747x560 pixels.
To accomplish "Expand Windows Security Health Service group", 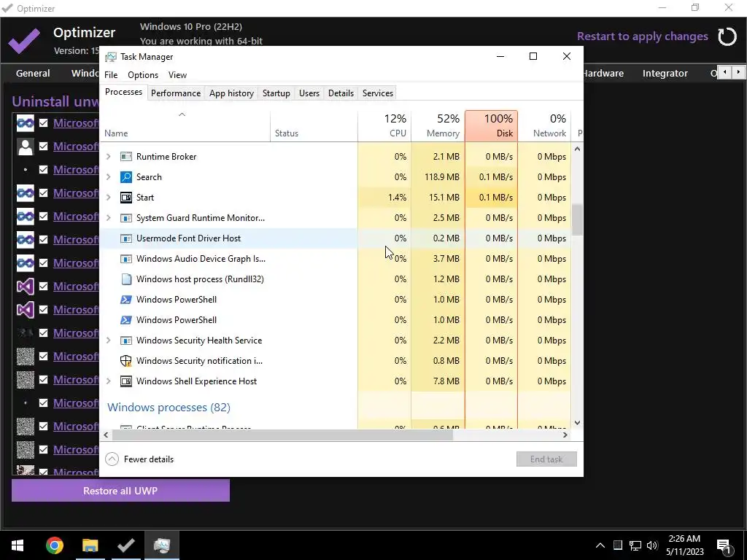I will [x=108, y=341].
